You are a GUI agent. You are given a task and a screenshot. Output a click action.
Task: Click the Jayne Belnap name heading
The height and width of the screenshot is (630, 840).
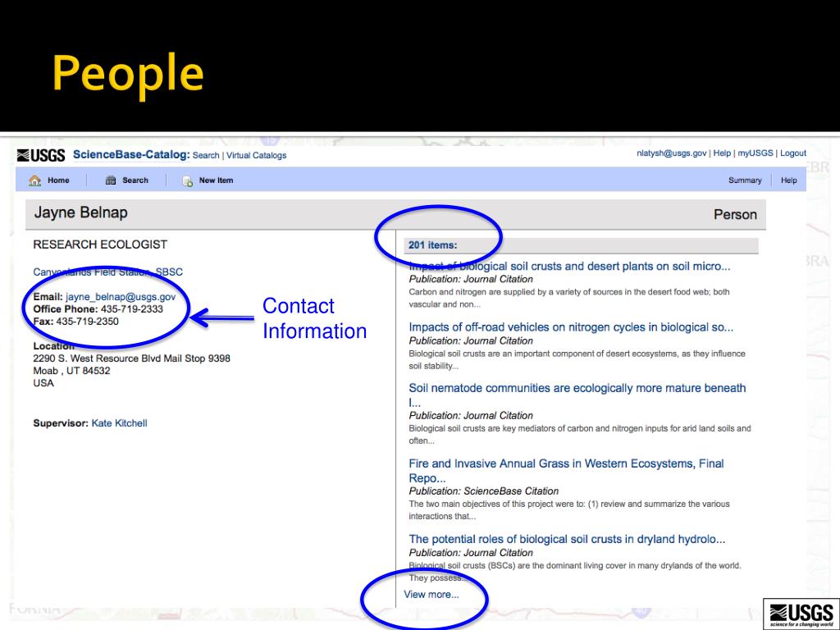click(81, 212)
